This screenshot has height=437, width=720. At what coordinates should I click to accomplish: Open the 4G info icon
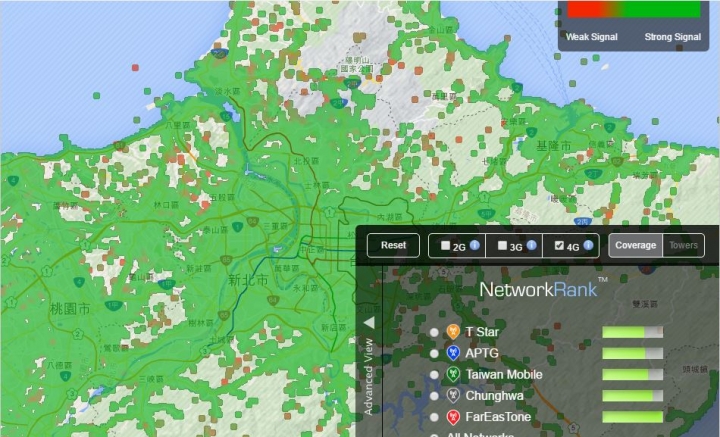point(588,246)
